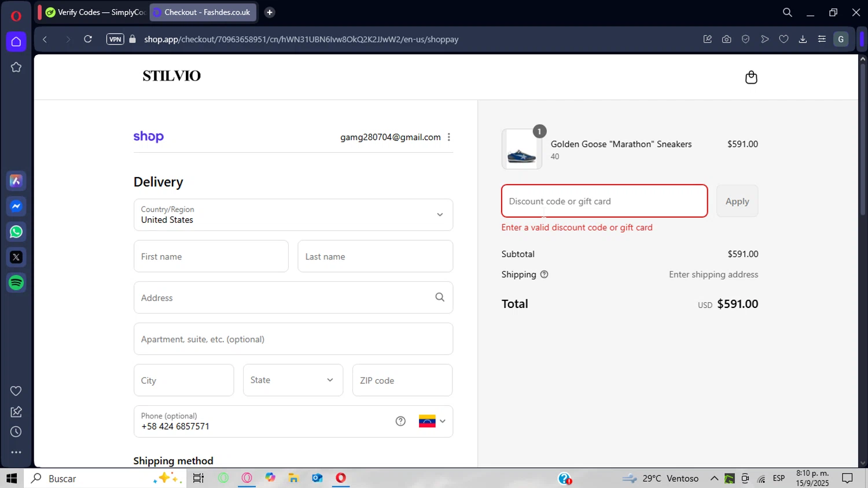The height and width of the screenshot is (488, 868).
Task: Focus the Last name field
Action: coord(375,256)
